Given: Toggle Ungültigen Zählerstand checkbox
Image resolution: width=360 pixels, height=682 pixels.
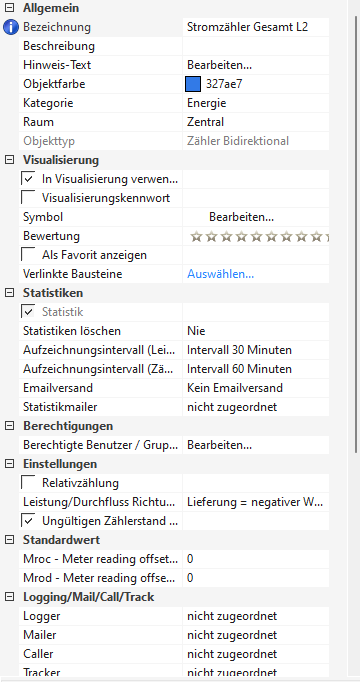Looking at the screenshot, I should [x=29, y=521].
